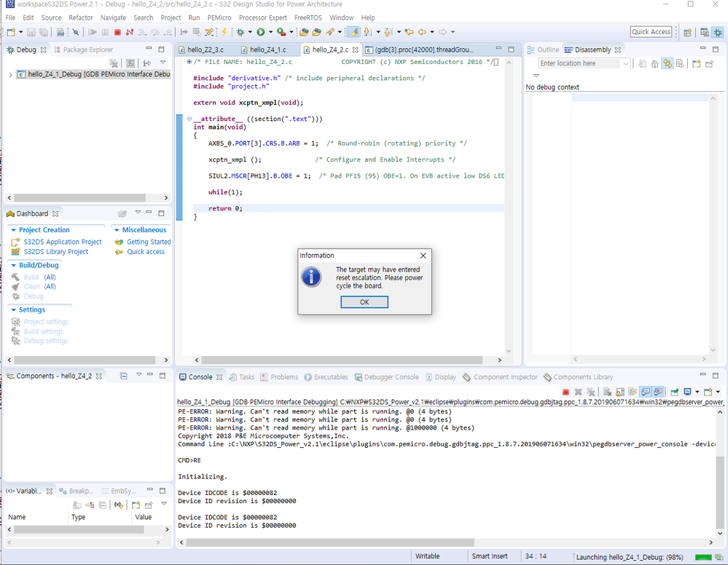Click Remove All Terminated Launches in Console
The height and width of the screenshot is (565, 728).
click(590, 392)
